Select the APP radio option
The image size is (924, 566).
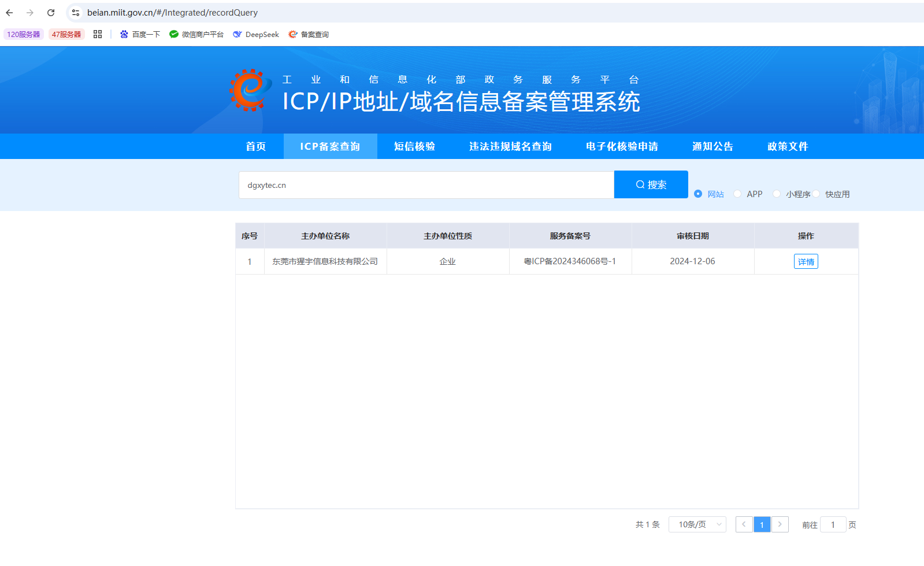click(748, 194)
